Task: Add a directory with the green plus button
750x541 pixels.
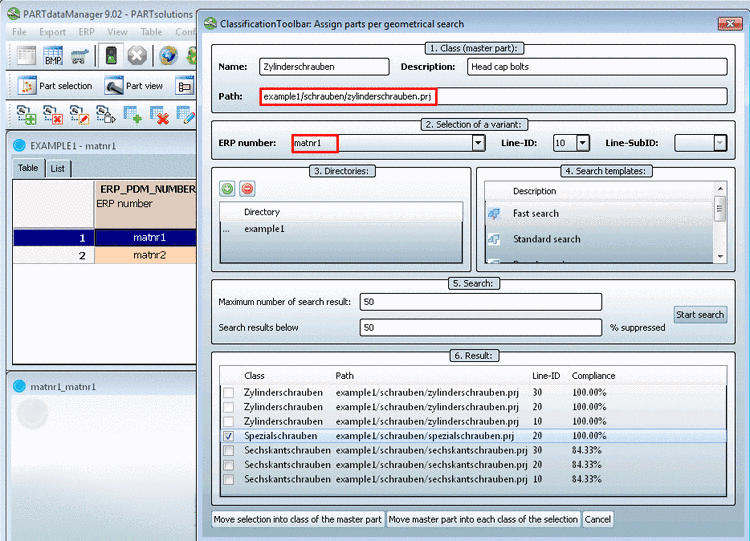Action: [227, 188]
